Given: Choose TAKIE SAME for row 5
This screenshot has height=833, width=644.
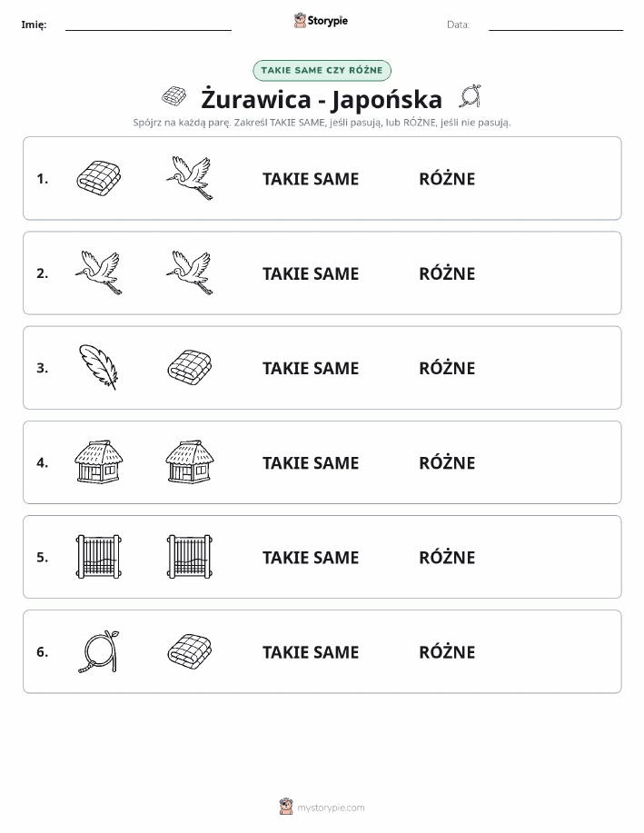Looking at the screenshot, I should [311, 557].
